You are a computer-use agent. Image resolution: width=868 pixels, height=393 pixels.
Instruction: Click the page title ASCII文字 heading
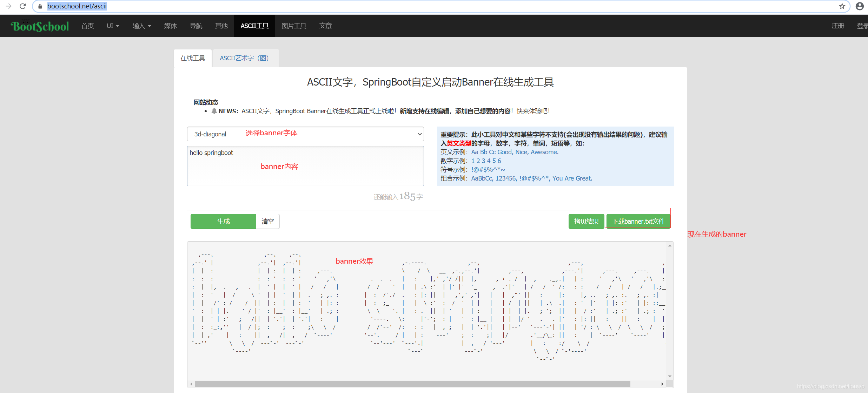[430, 82]
